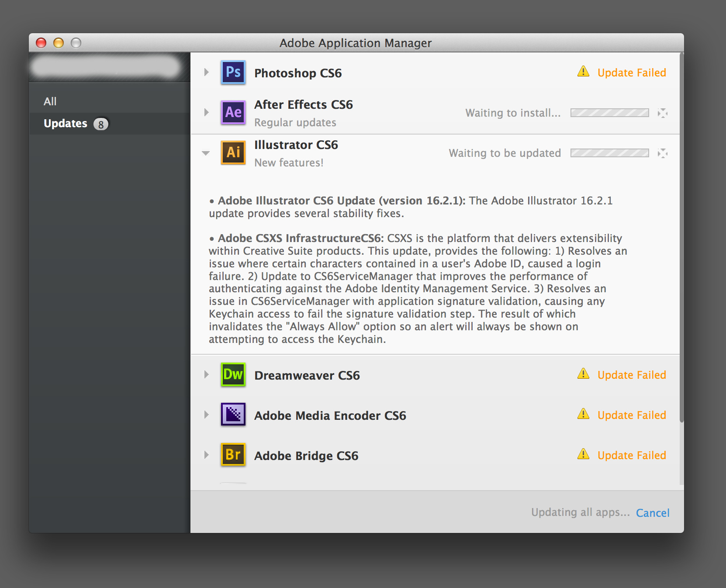Screen dimensions: 726x588
Task: Click the Updating all apps... text
Action: pyautogui.click(x=581, y=512)
